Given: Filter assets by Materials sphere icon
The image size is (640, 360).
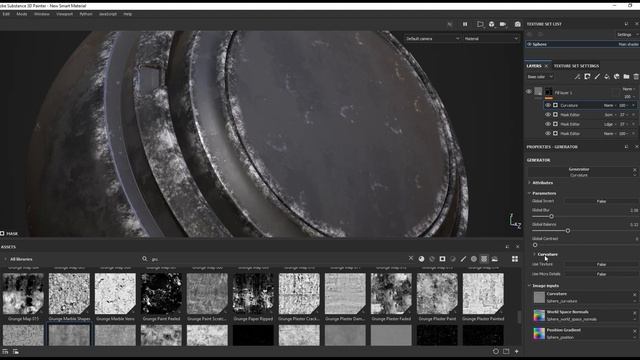Looking at the screenshot, I should tap(421, 259).
